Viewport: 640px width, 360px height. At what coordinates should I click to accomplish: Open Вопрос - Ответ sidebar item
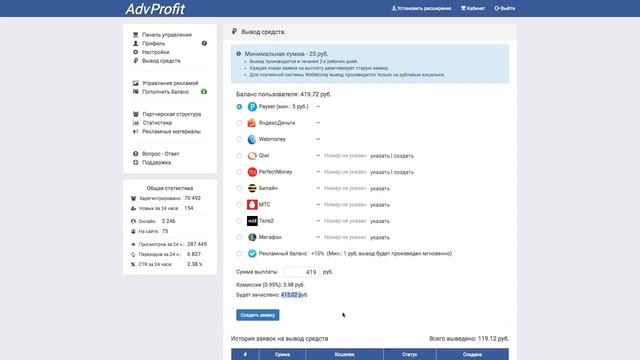click(x=160, y=154)
